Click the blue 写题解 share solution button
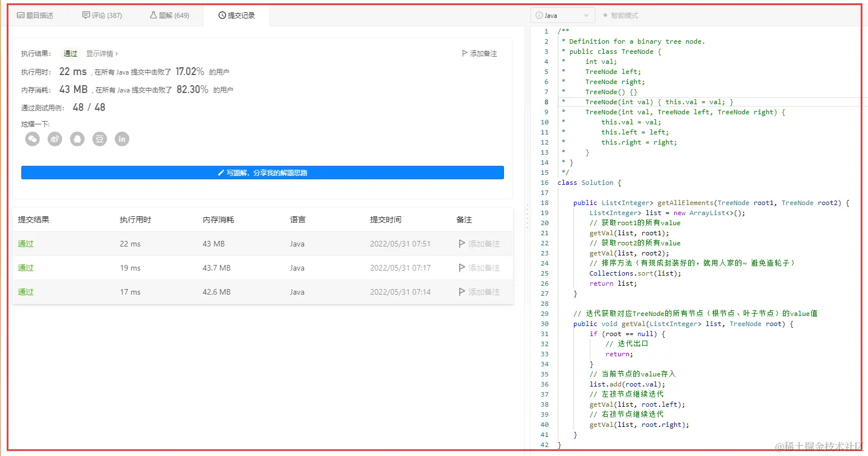The image size is (868, 456). click(263, 173)
